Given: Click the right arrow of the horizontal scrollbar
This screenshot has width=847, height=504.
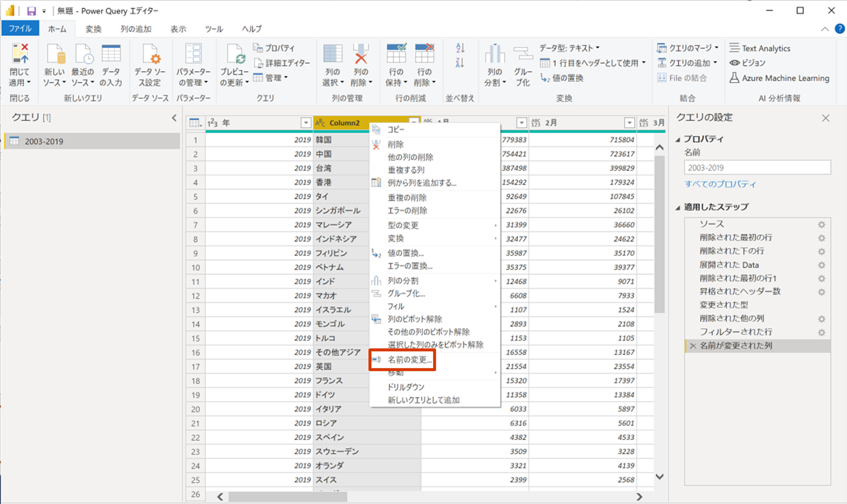Looking at the screenshot, I should [639, 497].
